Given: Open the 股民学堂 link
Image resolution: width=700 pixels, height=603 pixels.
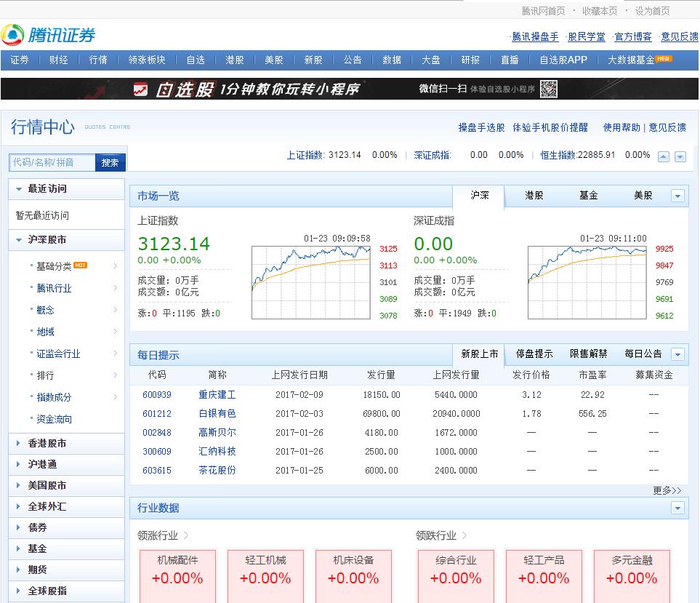Looking at the screenshot, I should 586,37.
